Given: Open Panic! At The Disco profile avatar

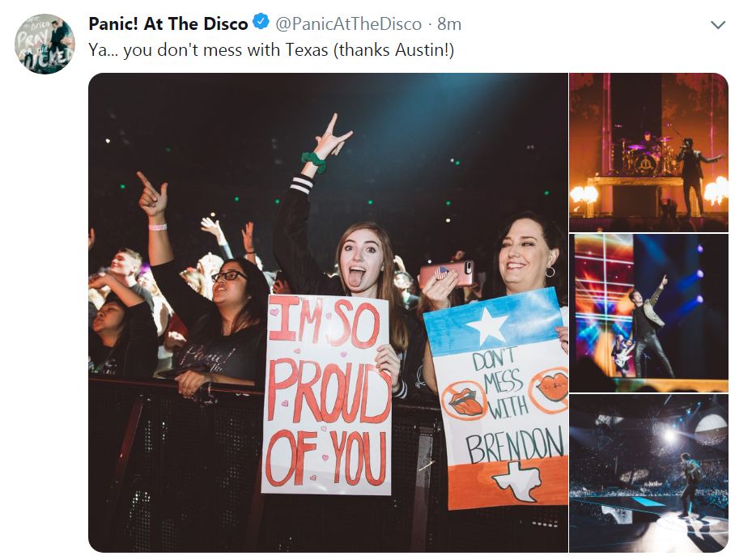Looking at the screenshot, I should pos(45,44).
